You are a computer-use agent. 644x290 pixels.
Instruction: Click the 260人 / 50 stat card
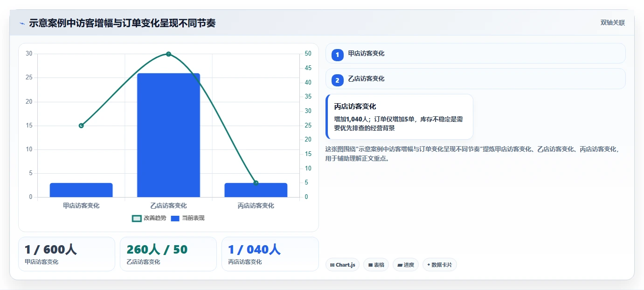coord(168,254)
